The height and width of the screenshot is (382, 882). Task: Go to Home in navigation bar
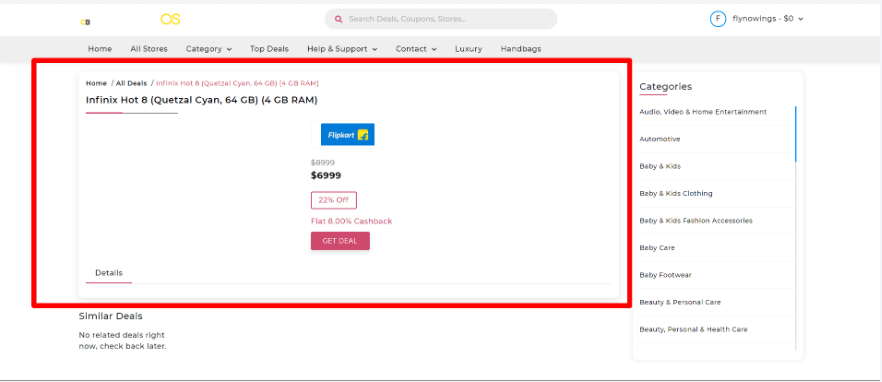pos(100,49)
